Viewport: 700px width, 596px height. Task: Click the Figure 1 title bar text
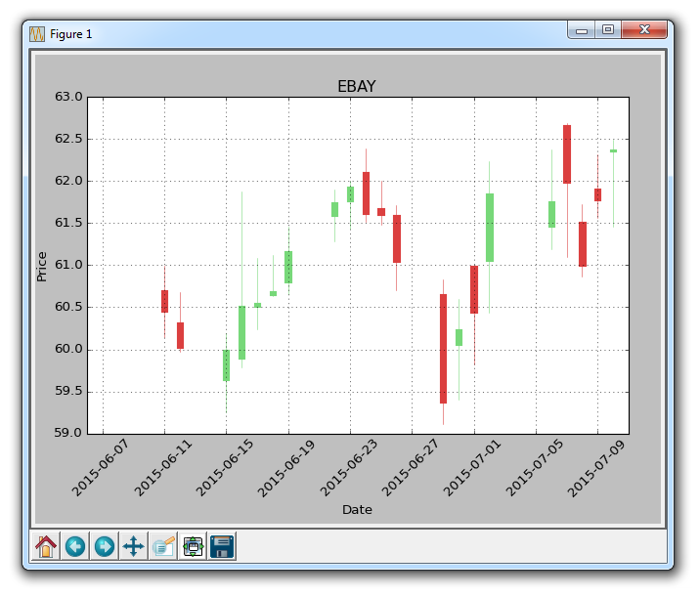tap(71, 33)
